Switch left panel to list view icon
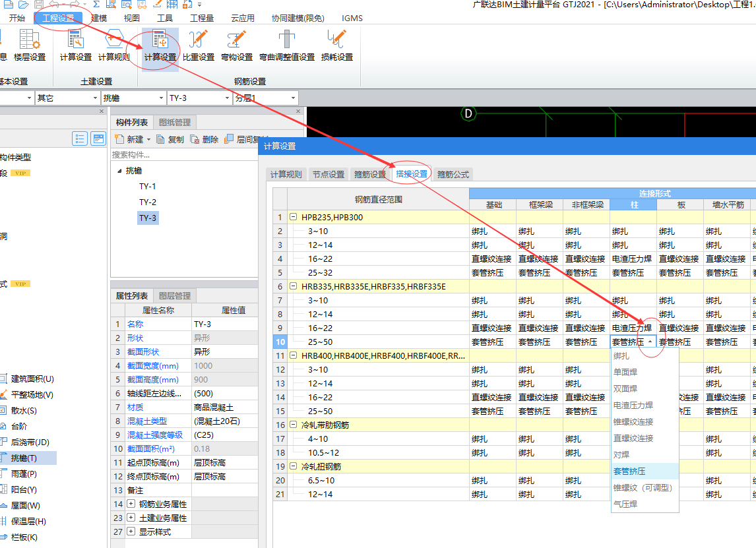This screenshot has width=756, height=548. pyautogui.click(x=80, y=138)
